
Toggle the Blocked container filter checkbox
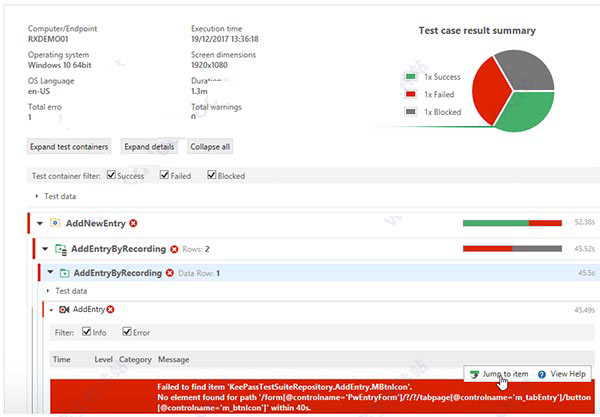pyautogui.click(x=212, y=176)
